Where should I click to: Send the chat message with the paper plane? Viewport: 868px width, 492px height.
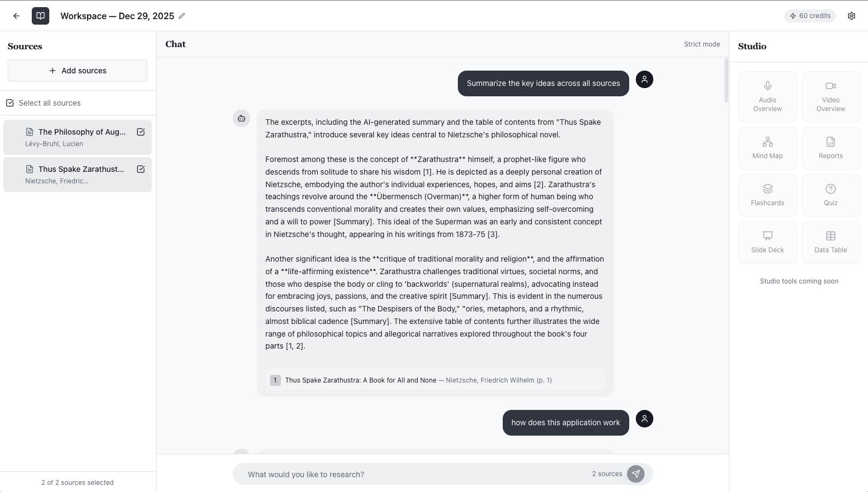pos(636,474)
